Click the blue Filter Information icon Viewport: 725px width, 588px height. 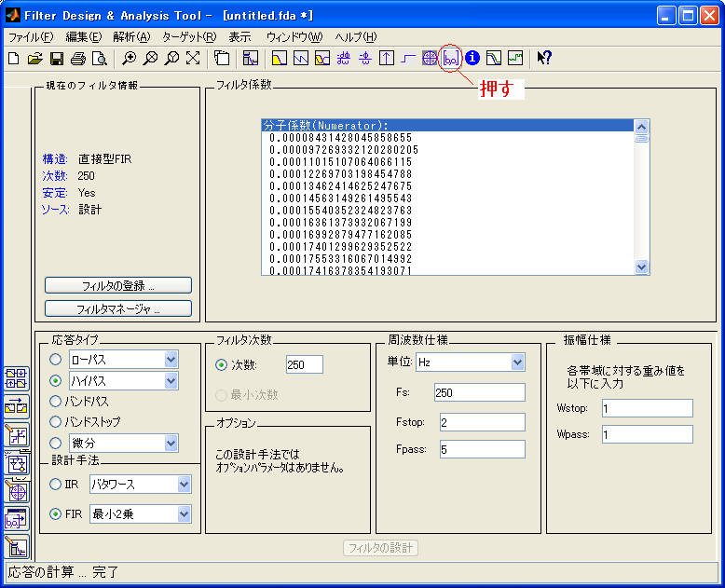pyautogui.click(x=472, y=59)
